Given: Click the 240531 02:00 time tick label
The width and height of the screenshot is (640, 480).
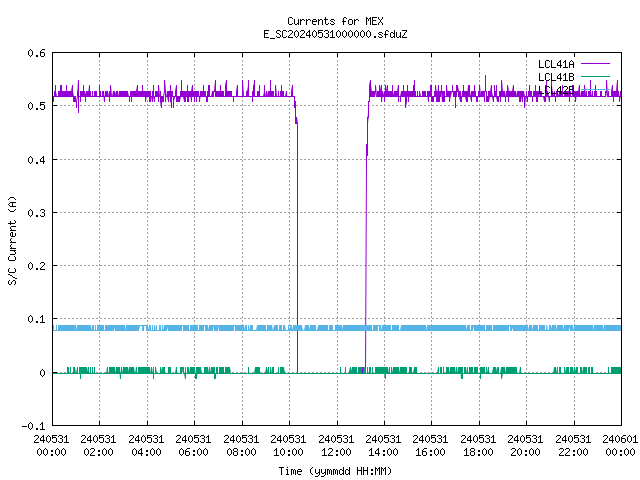Looking at the screenshot, I should 98,445.
